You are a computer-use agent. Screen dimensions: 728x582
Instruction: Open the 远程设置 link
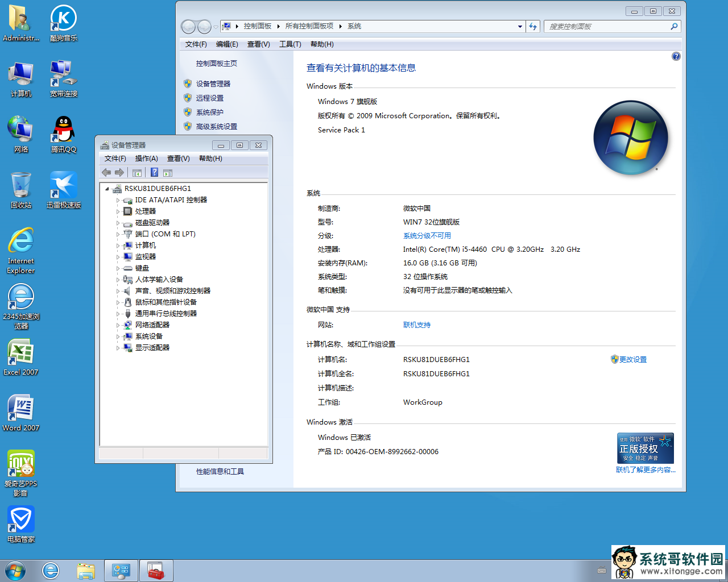click(210, 98)
